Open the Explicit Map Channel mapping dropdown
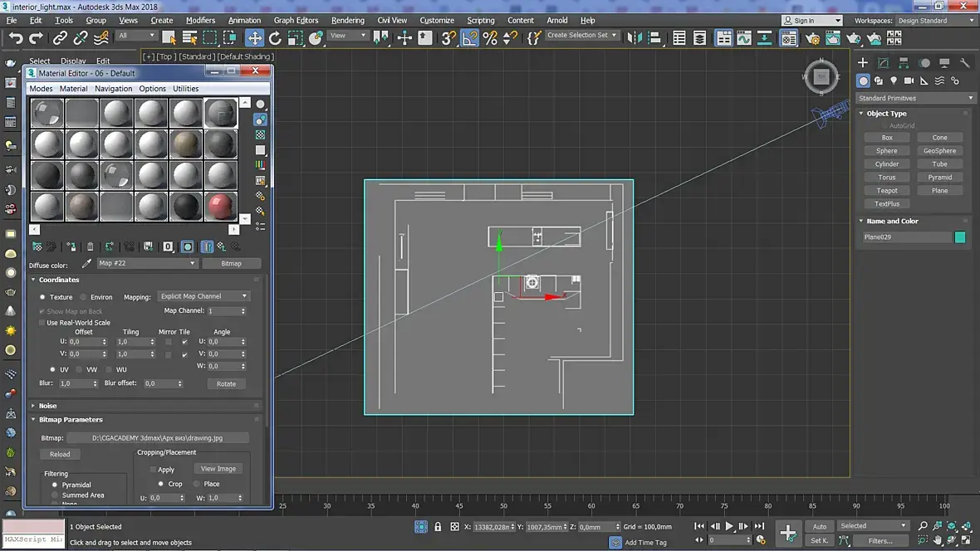 203,296
